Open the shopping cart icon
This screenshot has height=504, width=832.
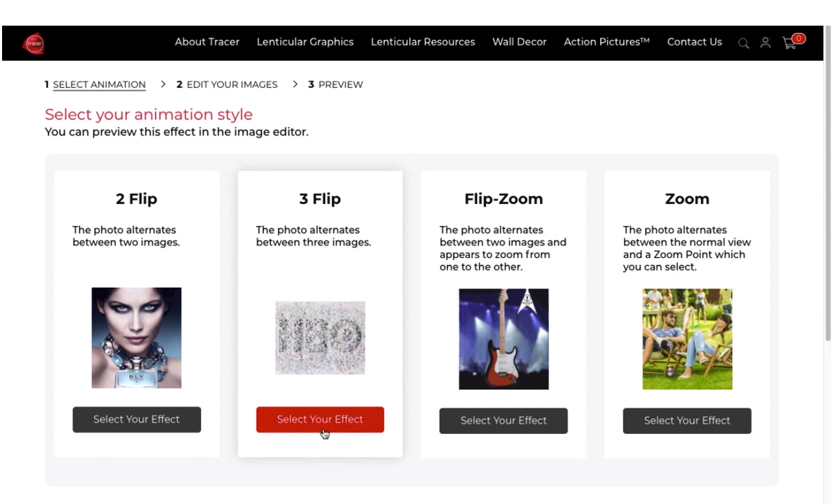(789, 43)
